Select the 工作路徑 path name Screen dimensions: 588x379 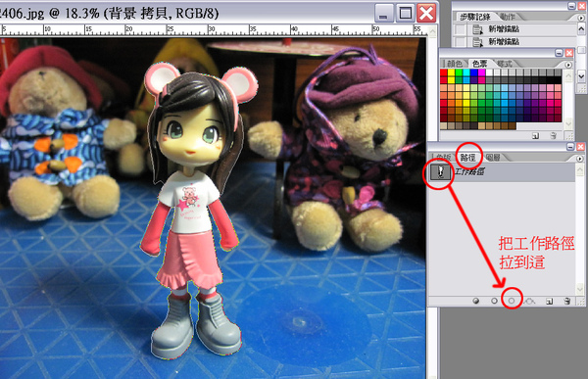pyautogui.click(x=469, y=171)
